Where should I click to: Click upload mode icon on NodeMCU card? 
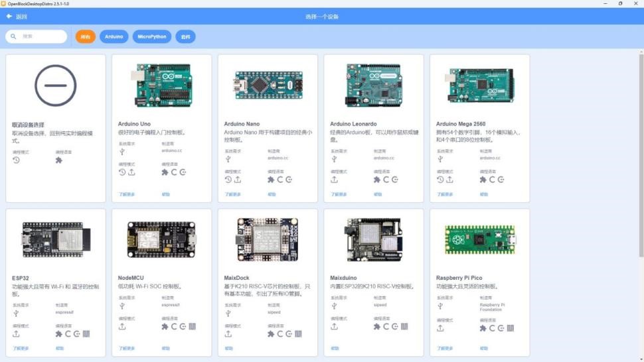122,326
